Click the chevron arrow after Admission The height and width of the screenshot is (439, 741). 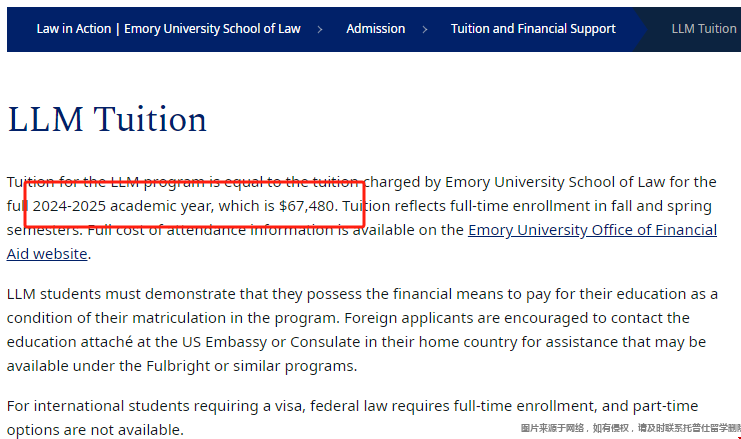click(425, 29)
